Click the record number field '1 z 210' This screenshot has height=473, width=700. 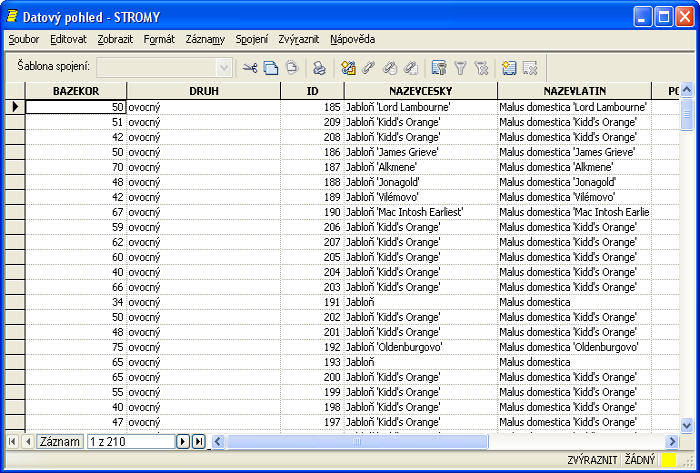(130, 441)
